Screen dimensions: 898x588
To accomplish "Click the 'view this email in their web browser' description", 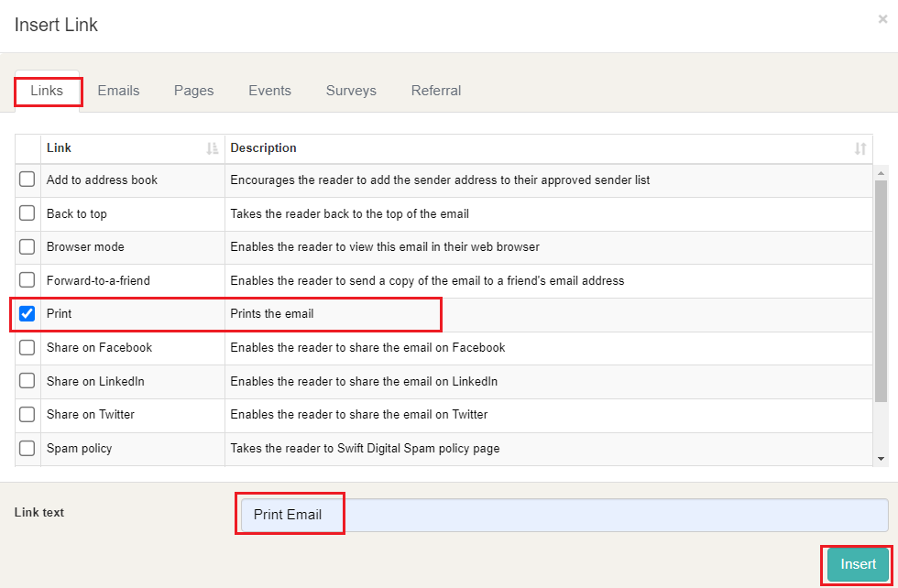I will pos(385,246).
